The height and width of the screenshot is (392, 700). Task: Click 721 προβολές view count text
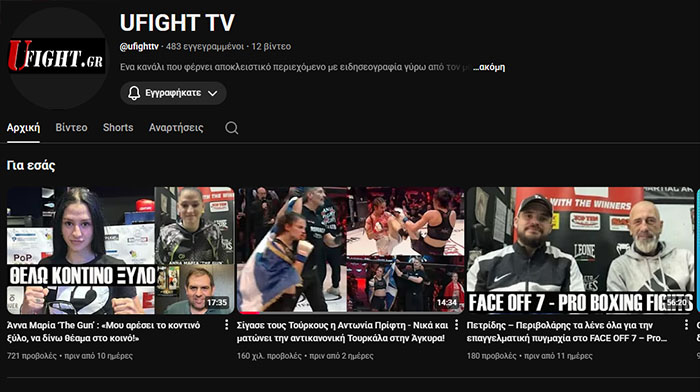point(32,356)
